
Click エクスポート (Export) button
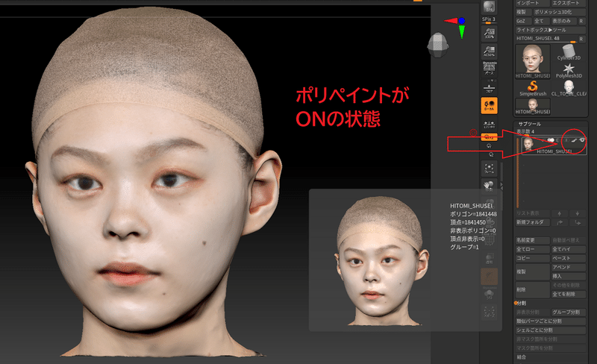(x=569, y=3)
